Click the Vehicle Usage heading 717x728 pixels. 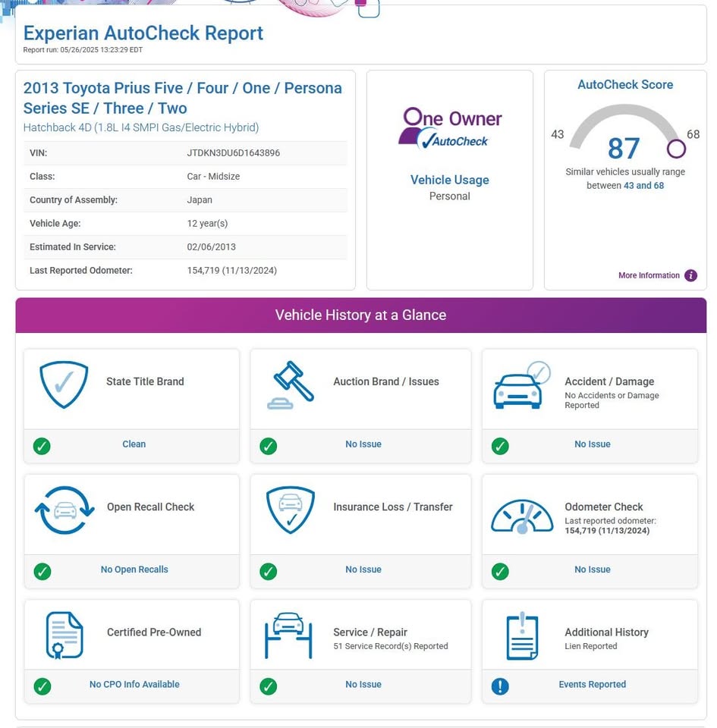449,180
